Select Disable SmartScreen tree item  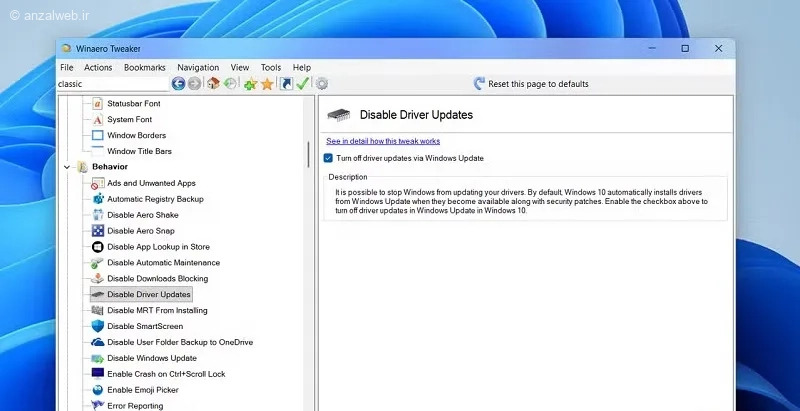[145, 326]
